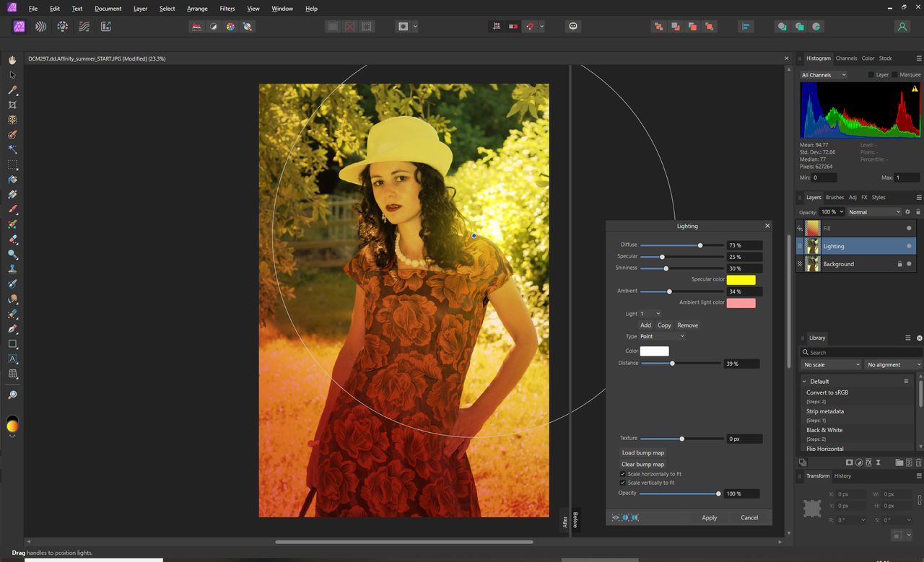Screen dimensions: 924x562
Task: Uncheck Scale horizontally to fit
Action: pyautogui.click(x=623, y=474)
